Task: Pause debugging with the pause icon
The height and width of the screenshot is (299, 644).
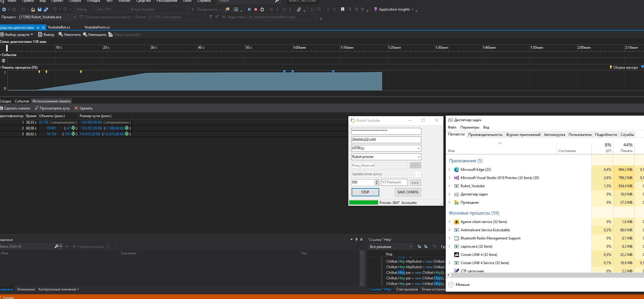Action: click(x=249, y=9)
